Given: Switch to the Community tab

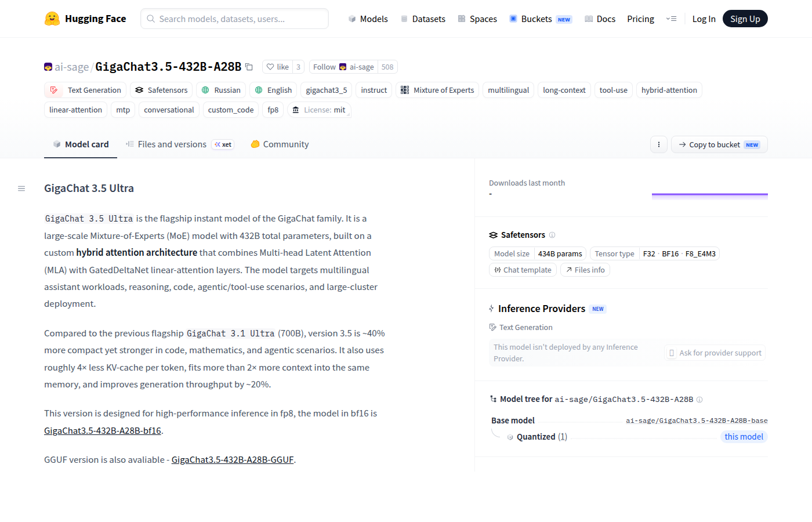Looking at the screenshot, I should coord(280,144).
